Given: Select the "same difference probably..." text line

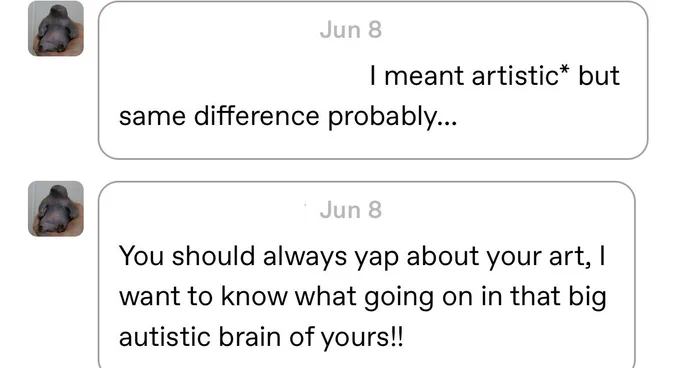Looking at the screenshot, I should pos(288,117).
